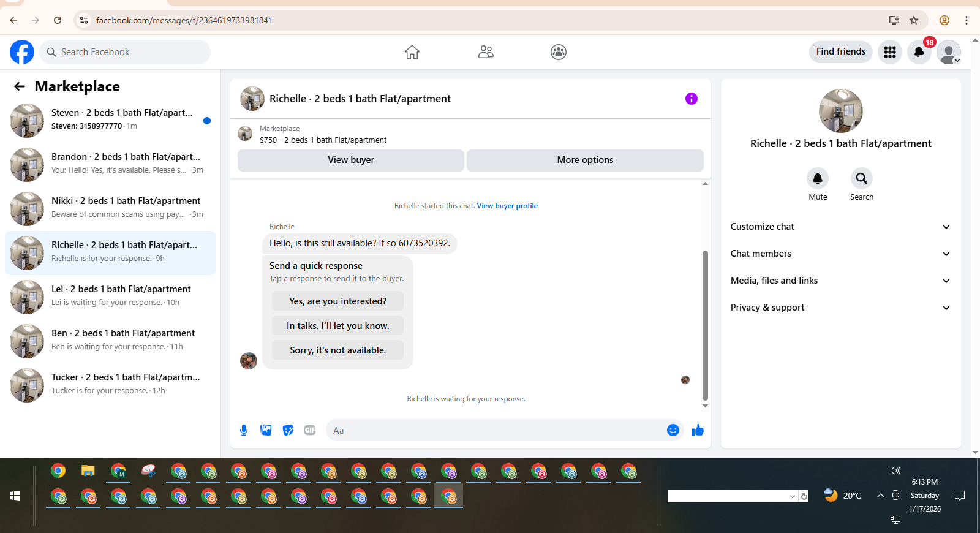Open the Friends icon in top navigation
The width and height of the screenshot is (980, 533).
tap(486, 52)
